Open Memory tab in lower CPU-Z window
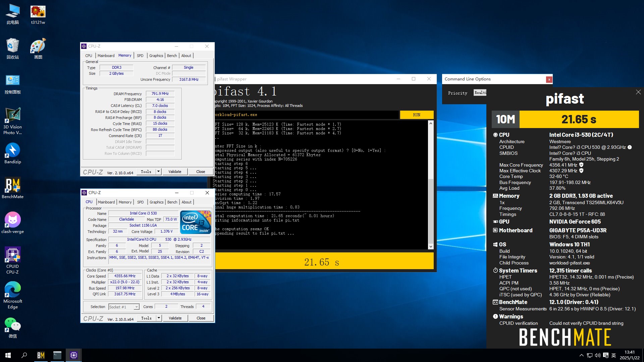This screenshot has width=644, height=362. [125, 202]
